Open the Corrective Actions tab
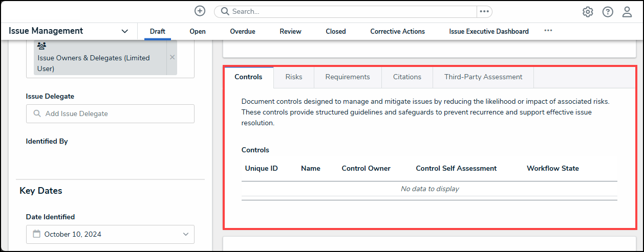This screenshot has height=252, width=644. click(x=398, y=31)
